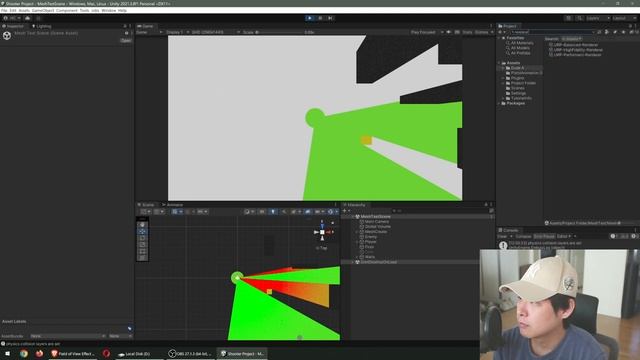Select the Transform tool in Scene
The image size is (640, 360).
142,257
